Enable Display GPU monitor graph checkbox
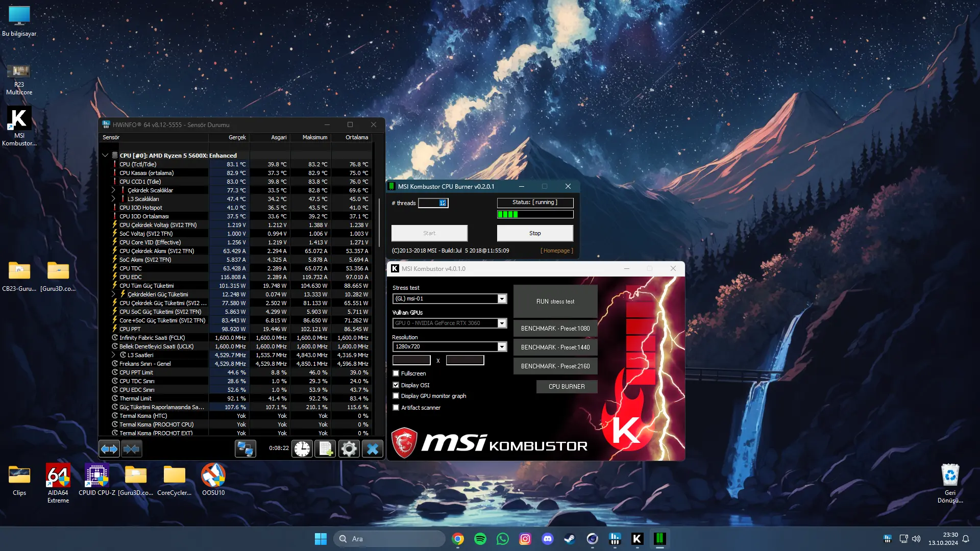The width and height of the screenshot is (980, 551). [396, 396]
